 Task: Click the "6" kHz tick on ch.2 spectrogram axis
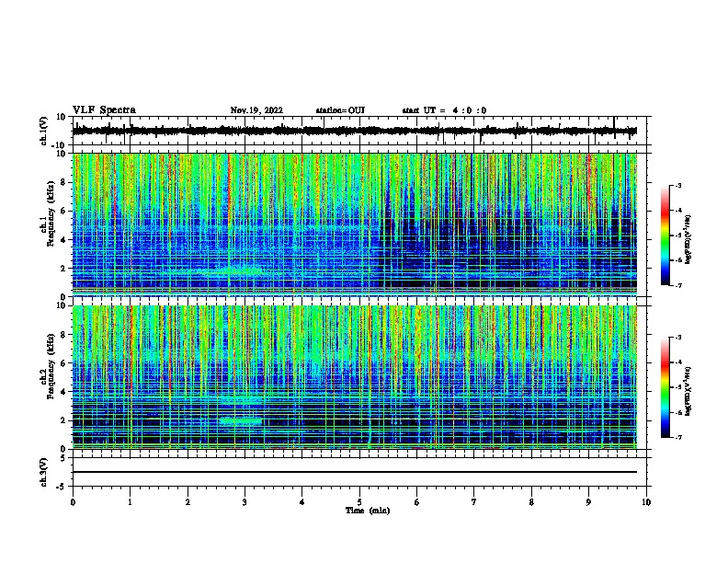(63, 363)
